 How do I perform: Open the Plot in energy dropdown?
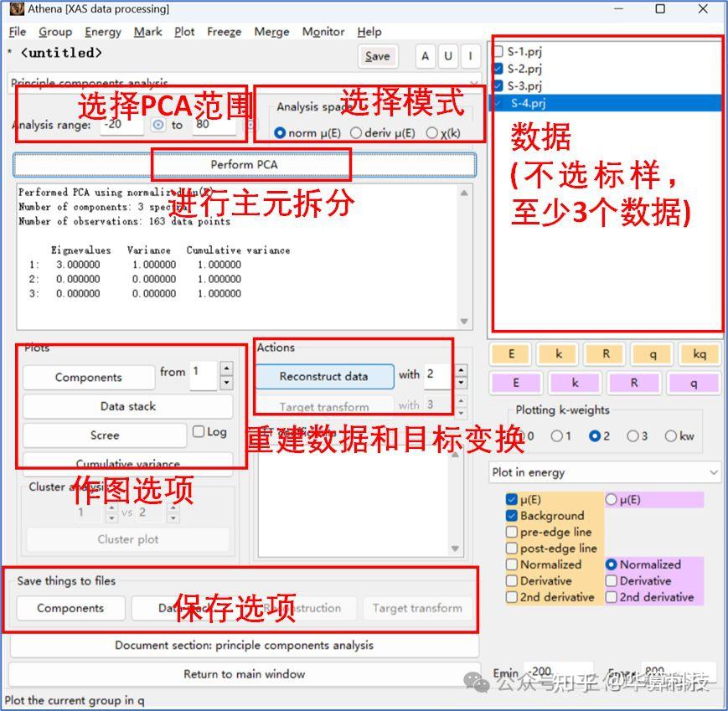[x=603, y=471]
